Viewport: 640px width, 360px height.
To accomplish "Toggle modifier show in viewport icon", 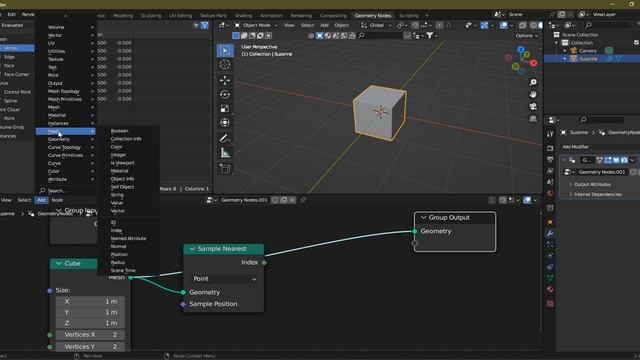I will 616,160.
